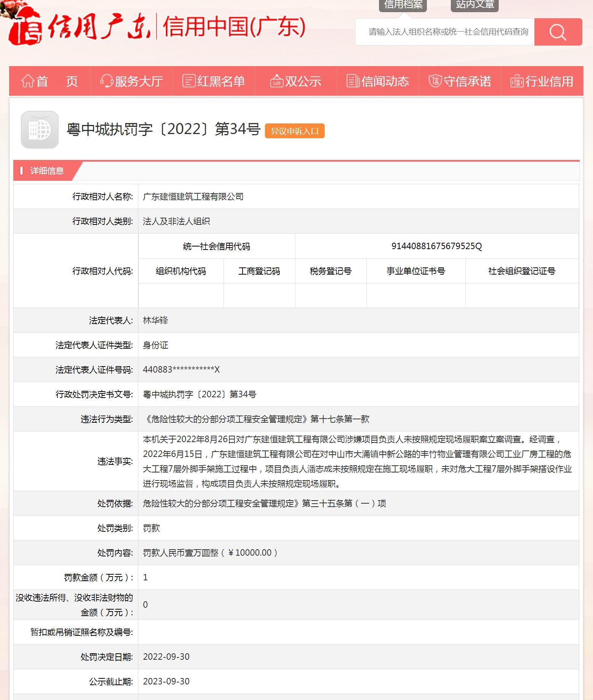Click the 事业单位证书号 header cell
The height and width of the screenshot is (700, 593).
coord(416,271)
